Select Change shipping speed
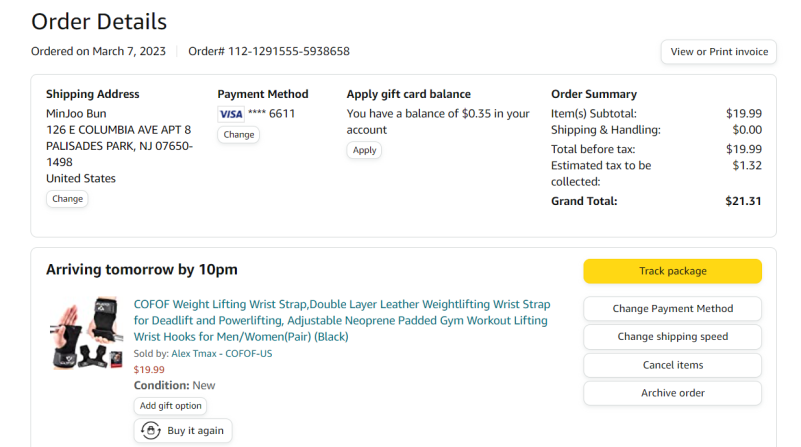The image size is (801, 447). tap(672, 337)
